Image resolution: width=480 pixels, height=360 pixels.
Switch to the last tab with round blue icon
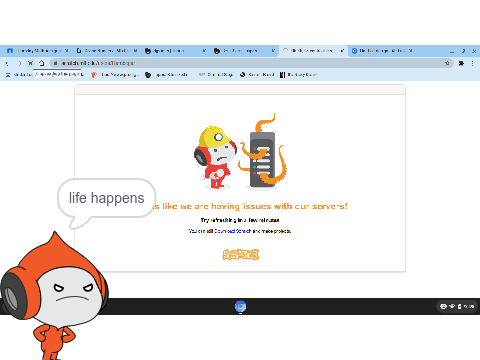tap(382, 51)
